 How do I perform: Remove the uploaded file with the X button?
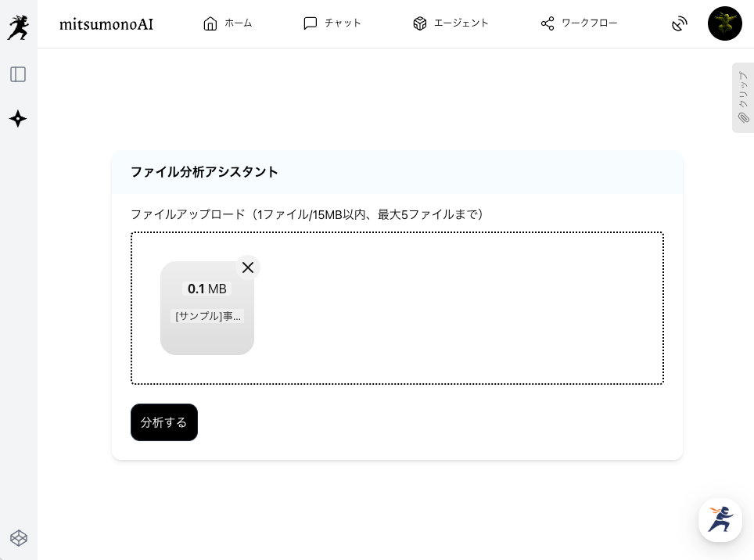click(248, 267)
